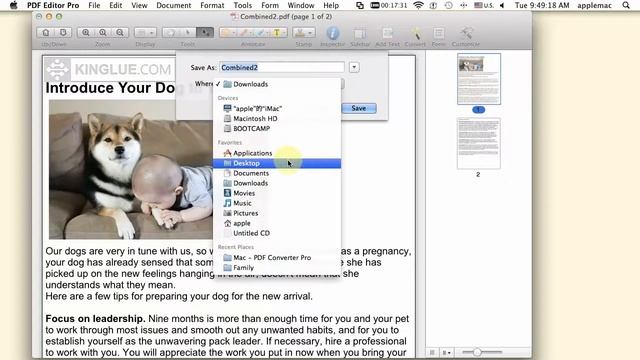Choose Documents folder in Favorites
This screenshot has width=640, height=360.
point(277,173)
